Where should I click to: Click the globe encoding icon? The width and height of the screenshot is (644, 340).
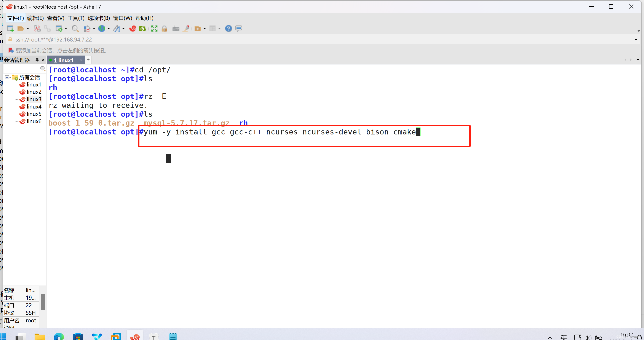click(102, 29)
